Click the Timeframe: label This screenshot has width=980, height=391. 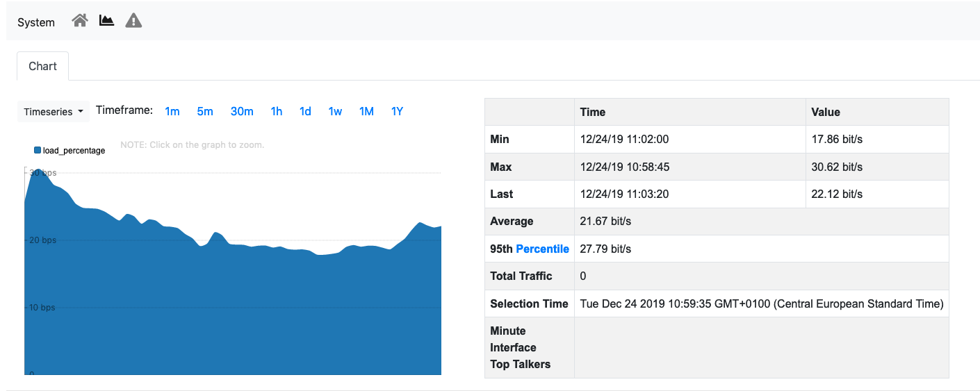coord(124,110)
